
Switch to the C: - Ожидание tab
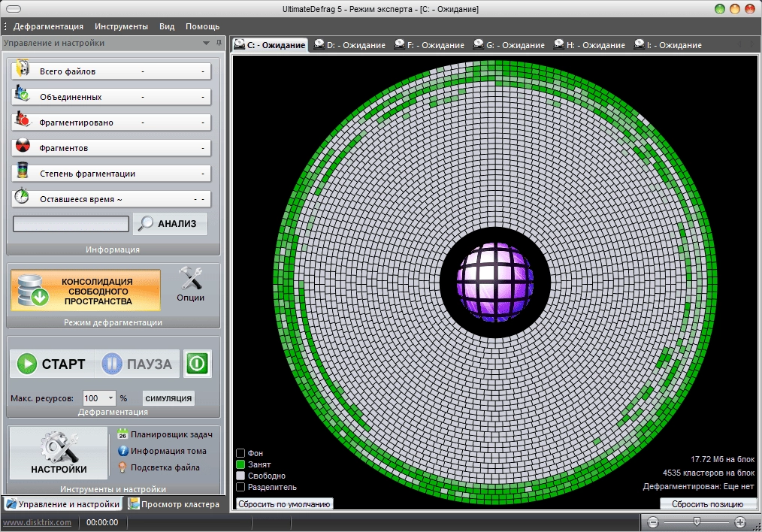click(x=270, y=44)
